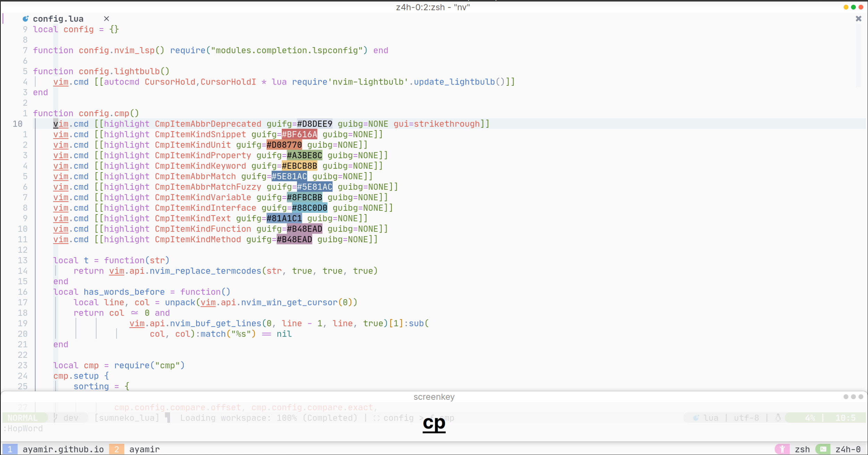Click the X icon at top right of tabline

pyautogui.click(x=858, y=19)
